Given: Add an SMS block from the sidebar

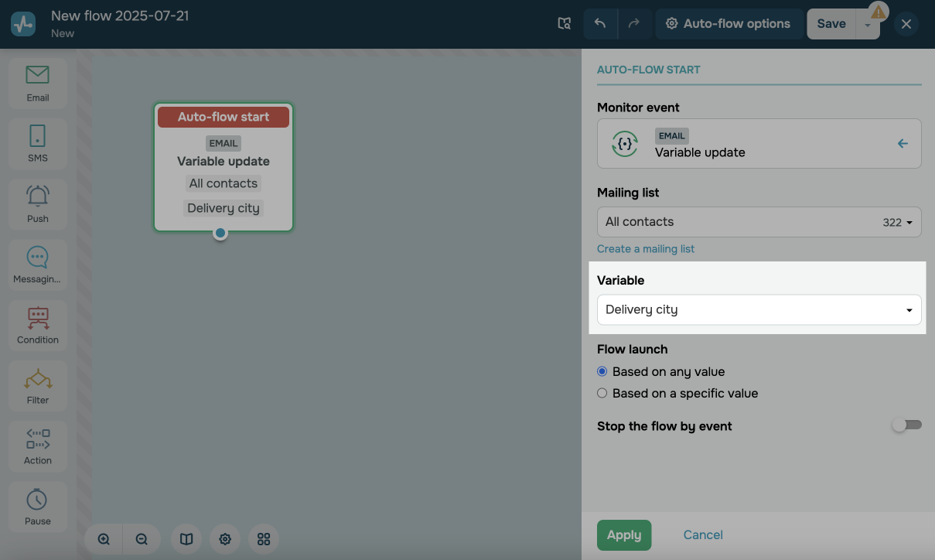Looking at the screenshot, I should 37,143.
